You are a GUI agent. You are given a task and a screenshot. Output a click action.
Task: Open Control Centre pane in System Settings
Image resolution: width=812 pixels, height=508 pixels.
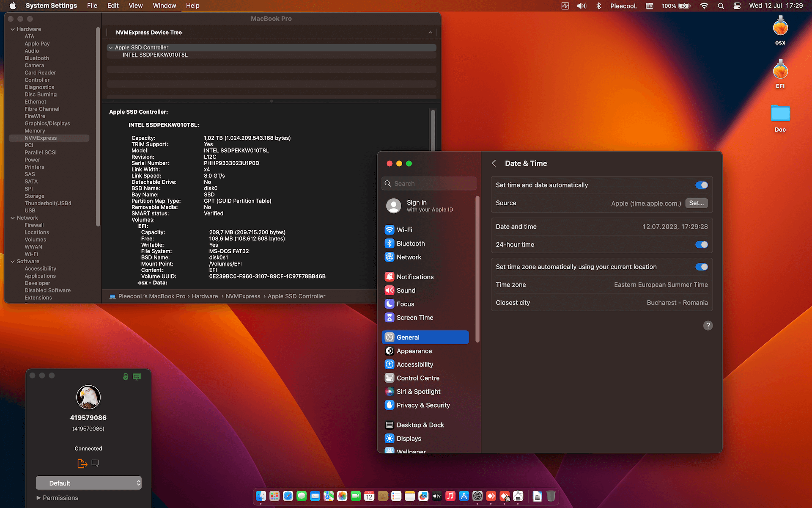[x=425, y=378]
